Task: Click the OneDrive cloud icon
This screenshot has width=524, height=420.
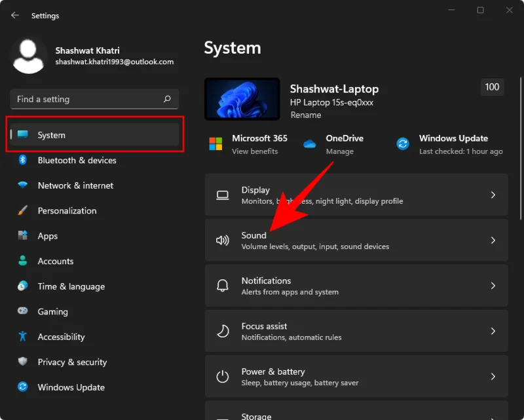Action: tap(309, 143)
